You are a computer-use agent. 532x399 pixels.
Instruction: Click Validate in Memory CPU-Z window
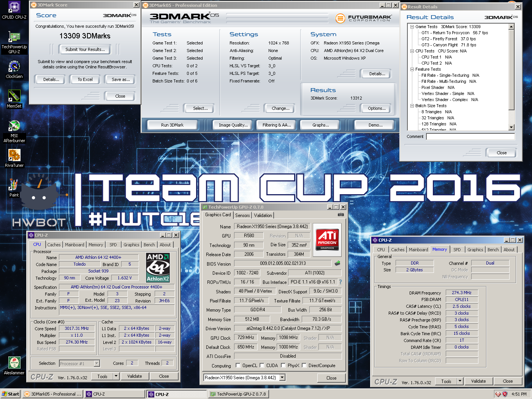478,381
